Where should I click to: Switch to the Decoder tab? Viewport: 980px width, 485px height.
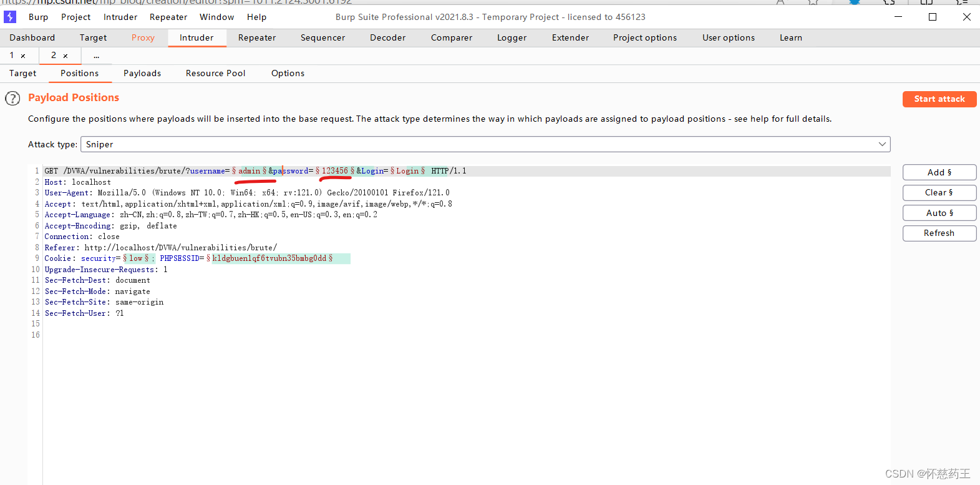(387, 37)
